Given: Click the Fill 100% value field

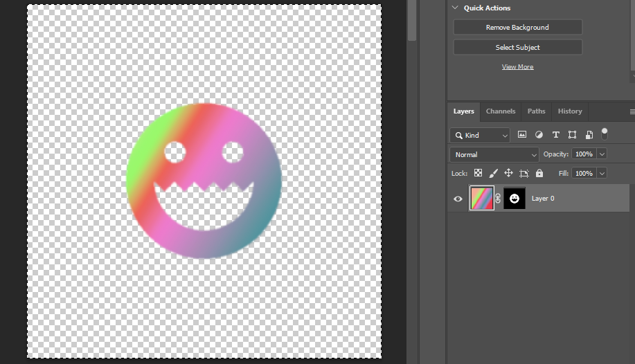Looking at the screenshot, I should (x=584, y=173).
